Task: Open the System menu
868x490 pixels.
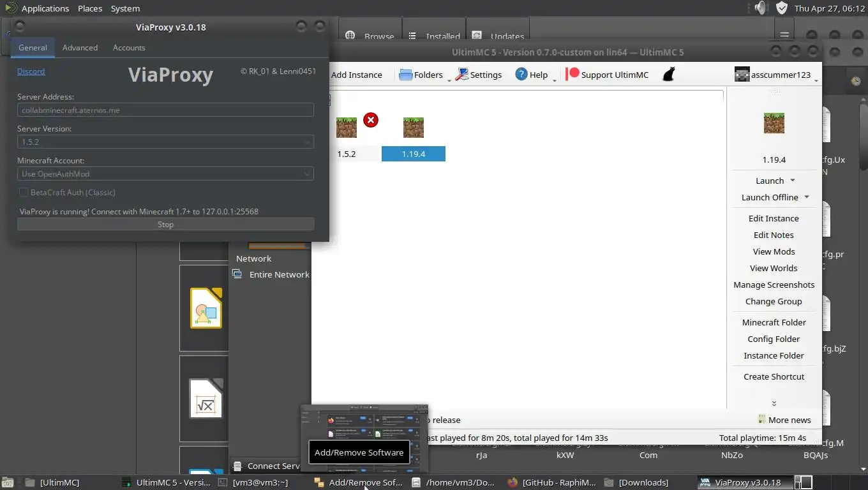Action: tap(125, 8)
